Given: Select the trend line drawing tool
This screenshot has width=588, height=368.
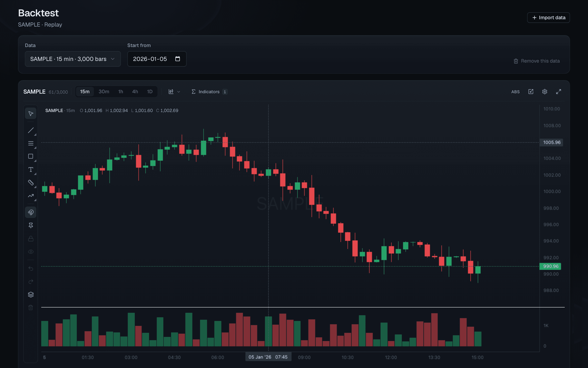Looking at the screenshot, I should (x=31, y=130).
